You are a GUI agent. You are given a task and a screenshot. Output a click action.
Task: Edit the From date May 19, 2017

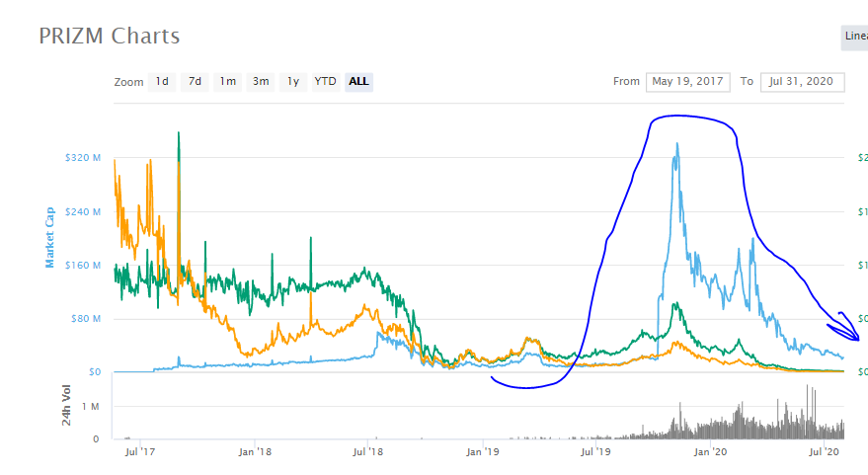tap(687, 82)
